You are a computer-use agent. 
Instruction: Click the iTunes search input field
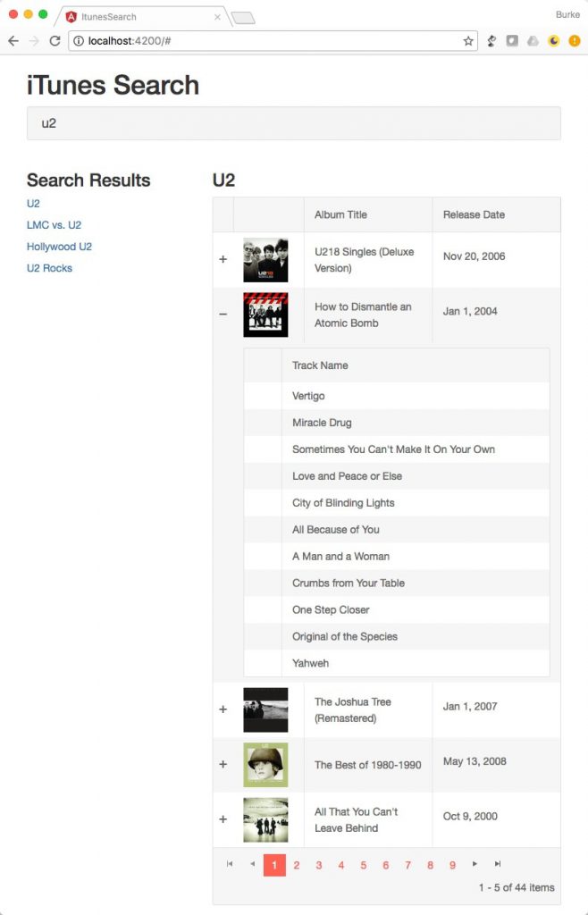[x=293, y=123]
